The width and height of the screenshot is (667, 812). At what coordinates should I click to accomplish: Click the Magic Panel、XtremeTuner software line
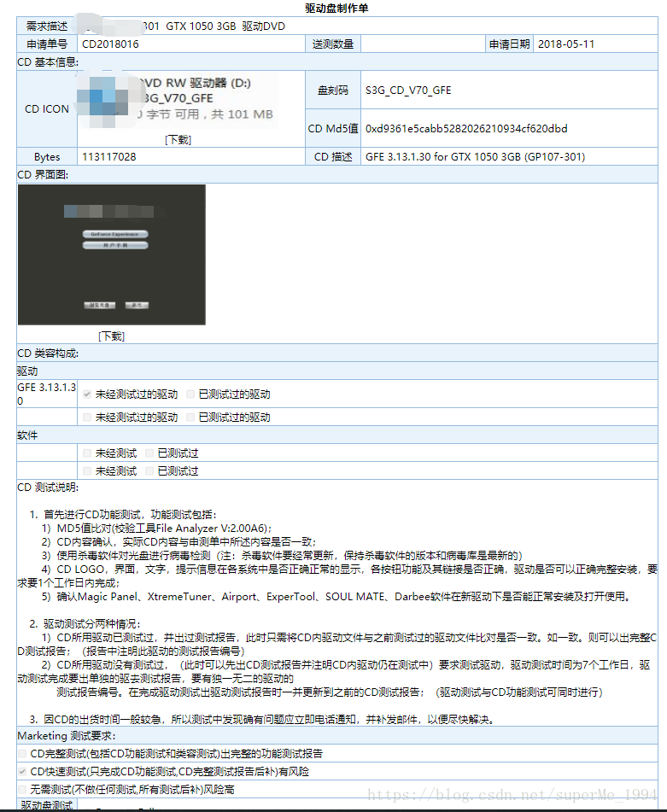(337, 597)
